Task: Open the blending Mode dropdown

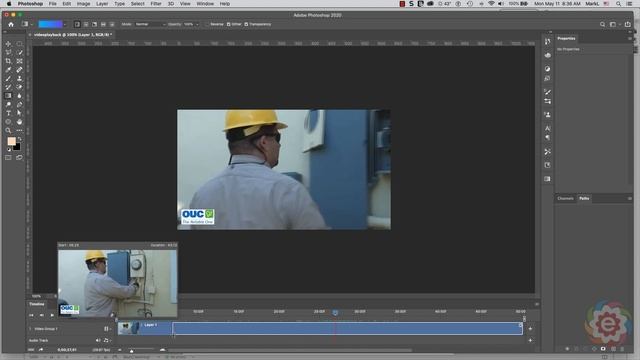Action: coord(151,24)
